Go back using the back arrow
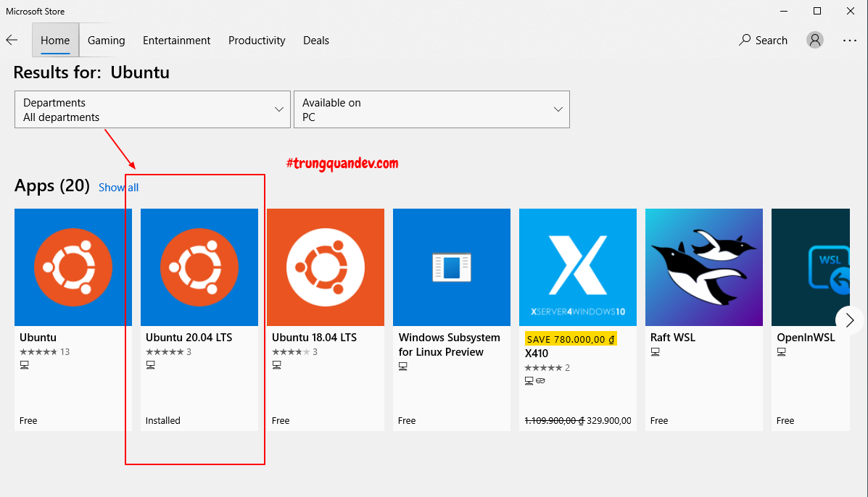The width and height of the screenshot is (868, 497). click(12, 40)
